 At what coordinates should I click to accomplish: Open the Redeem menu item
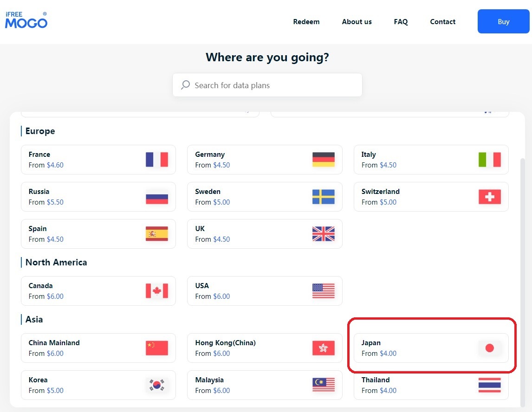pos(306,22)
